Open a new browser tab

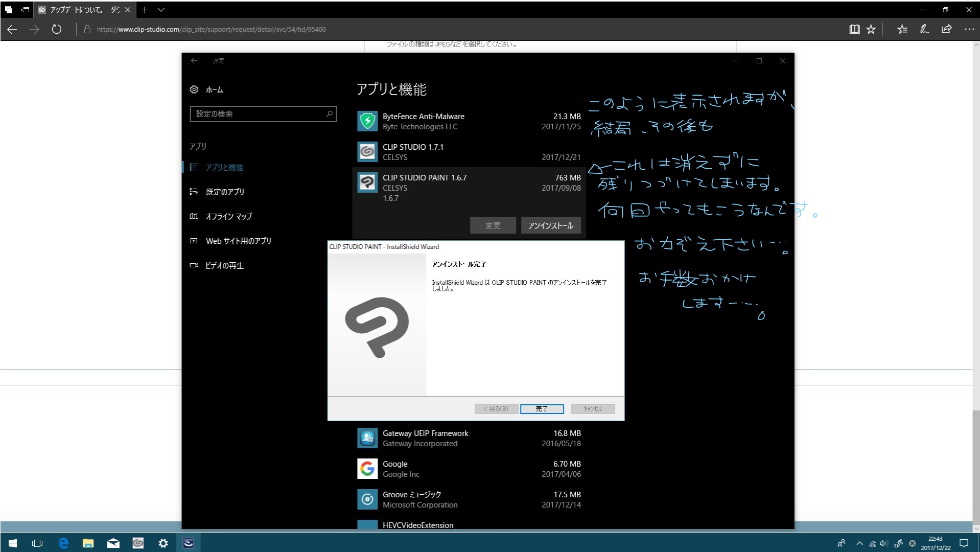[145, 10]
